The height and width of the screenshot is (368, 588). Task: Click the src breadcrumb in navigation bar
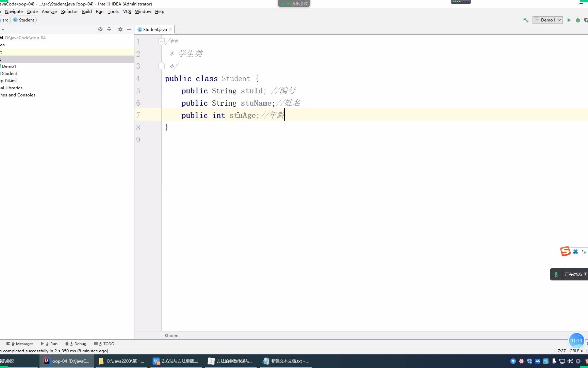pyautogui.click(x=5, y=20)
